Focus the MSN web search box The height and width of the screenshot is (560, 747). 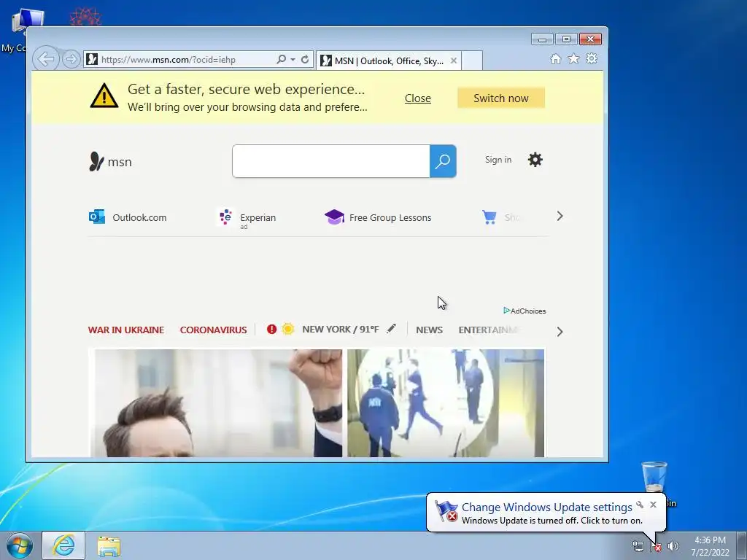330,161
